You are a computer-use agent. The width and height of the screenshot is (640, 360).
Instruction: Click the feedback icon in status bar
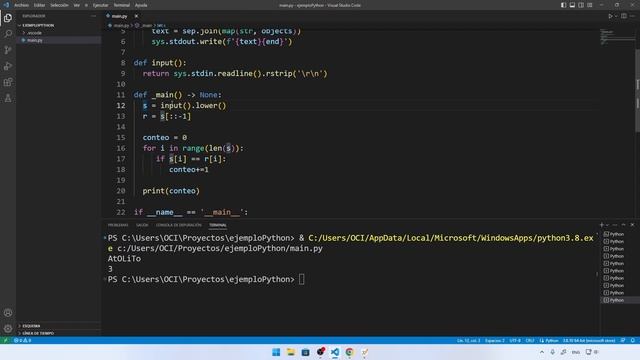pos(623,340)
